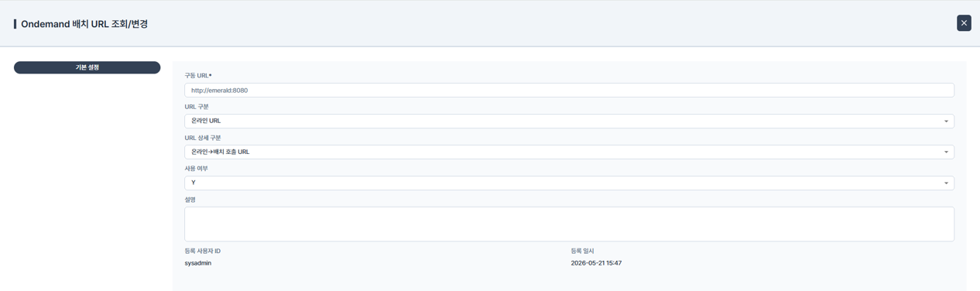Image resolution: width=980 pixels, height=291 pixels.
Task: Click the 등록 일시 label
Action: [582, 251]
